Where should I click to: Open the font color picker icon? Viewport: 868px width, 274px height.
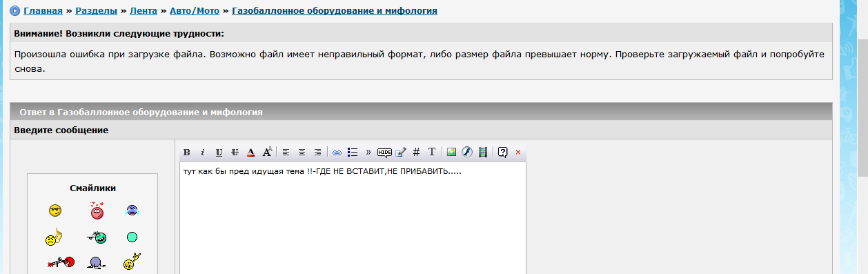(251, 152)
